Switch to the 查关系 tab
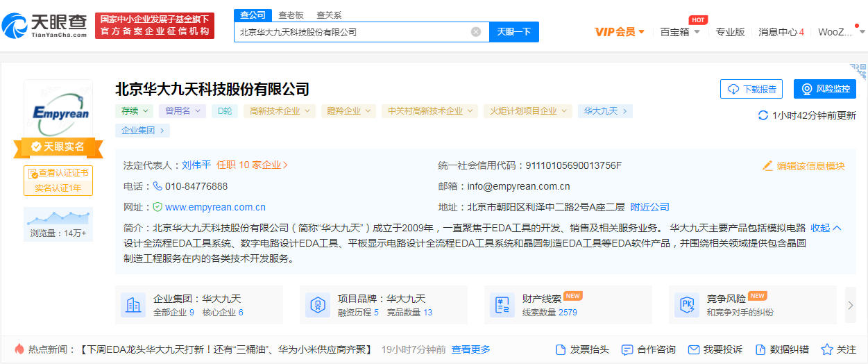This screenshot has height=364, width=868. tap(329, 15)
